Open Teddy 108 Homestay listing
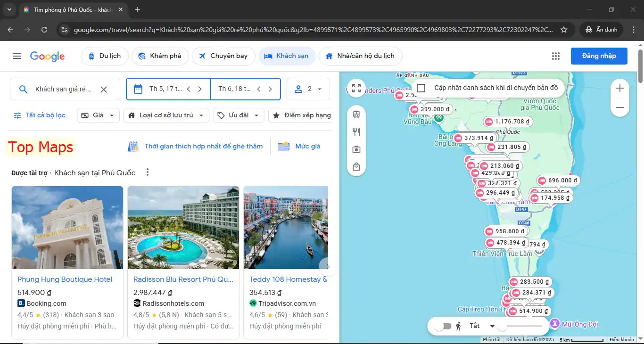Image resolution: width=644 pixels, height=344 pixels. pyautogui.click(x=288, y=279)
